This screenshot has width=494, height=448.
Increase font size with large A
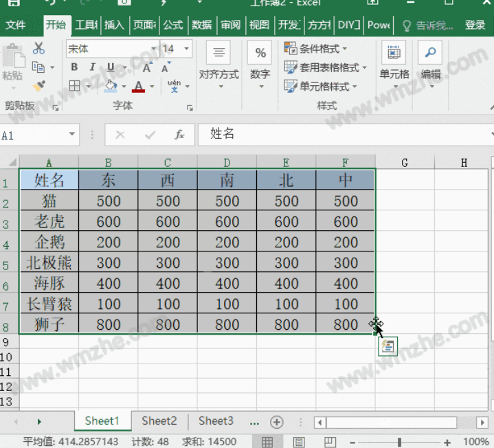148,67
